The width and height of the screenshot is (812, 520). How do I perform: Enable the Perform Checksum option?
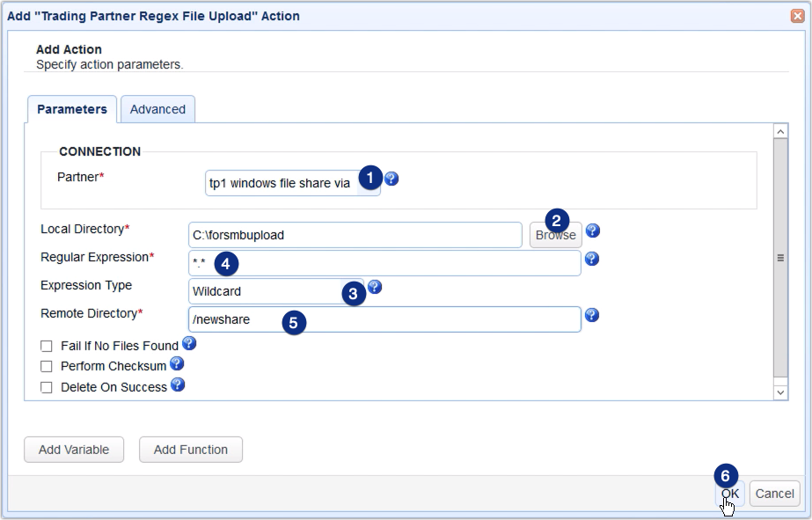pyautogui.click(x=47, y=366)
